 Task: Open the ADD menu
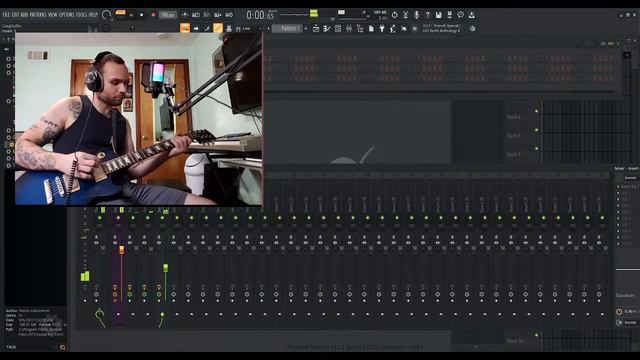(24, 15)
